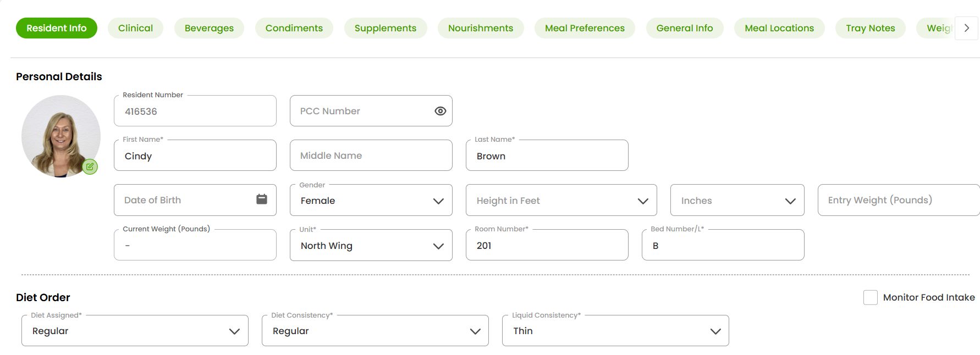Expand the Height in Feet dropdown
This screenshot has height=355, width=980.
tap(561, 201)
